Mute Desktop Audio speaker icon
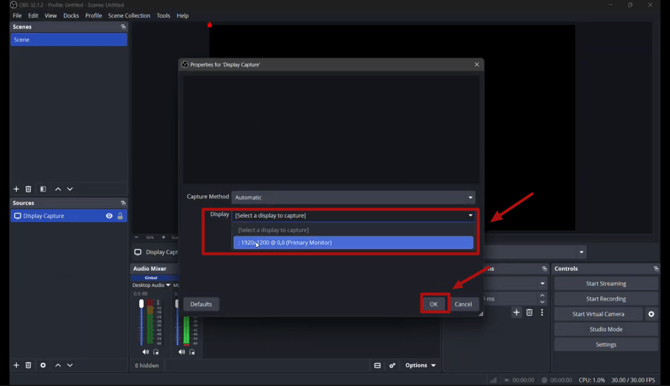Image resolution: width=670 pixels, height=386 pixels. coord(145,352)
